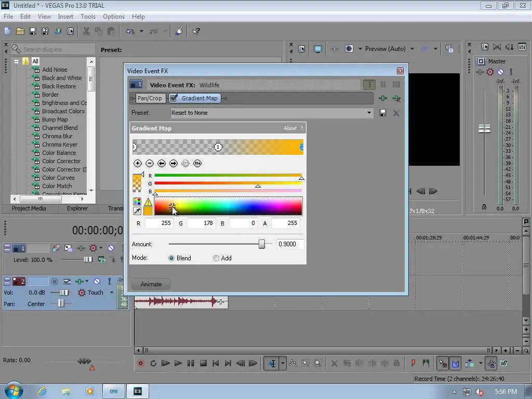The width and height of the screenshot is (532, 399).
Task: Add a gradient control point with plus icon
Action: [x=137, y=164]
